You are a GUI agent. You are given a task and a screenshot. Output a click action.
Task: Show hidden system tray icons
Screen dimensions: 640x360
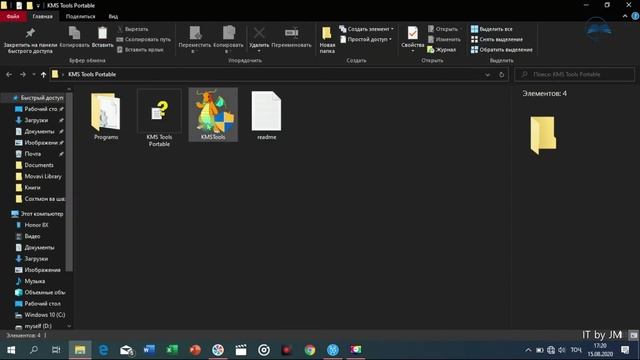pyautogui.click(x=528, y=350)
